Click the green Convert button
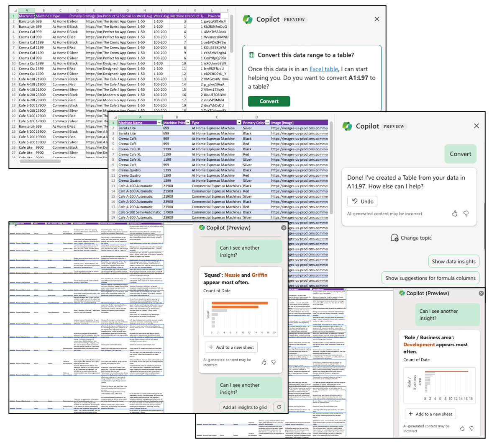This screenshot has width=502, height=448. coord(269,101)
